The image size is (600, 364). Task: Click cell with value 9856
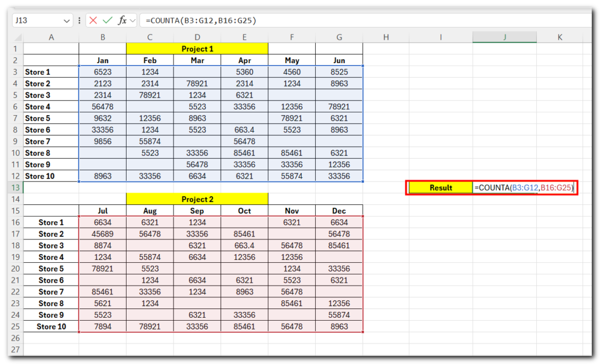click(103, 142)
